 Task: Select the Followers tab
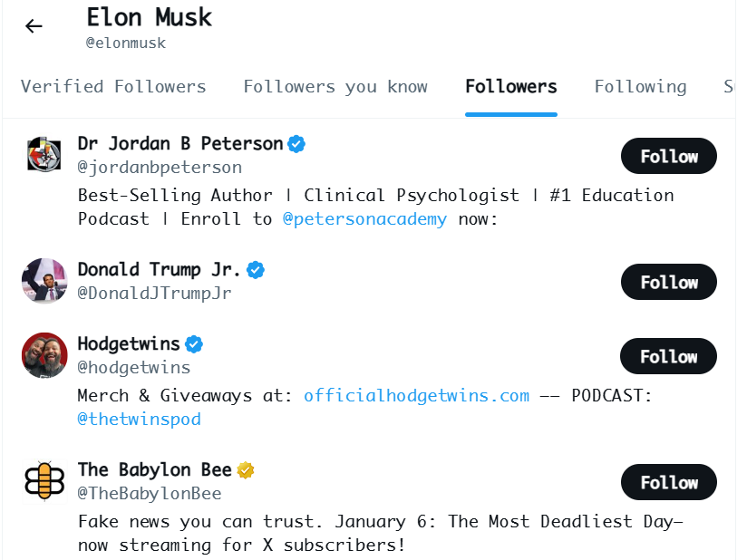pos(511,87)
